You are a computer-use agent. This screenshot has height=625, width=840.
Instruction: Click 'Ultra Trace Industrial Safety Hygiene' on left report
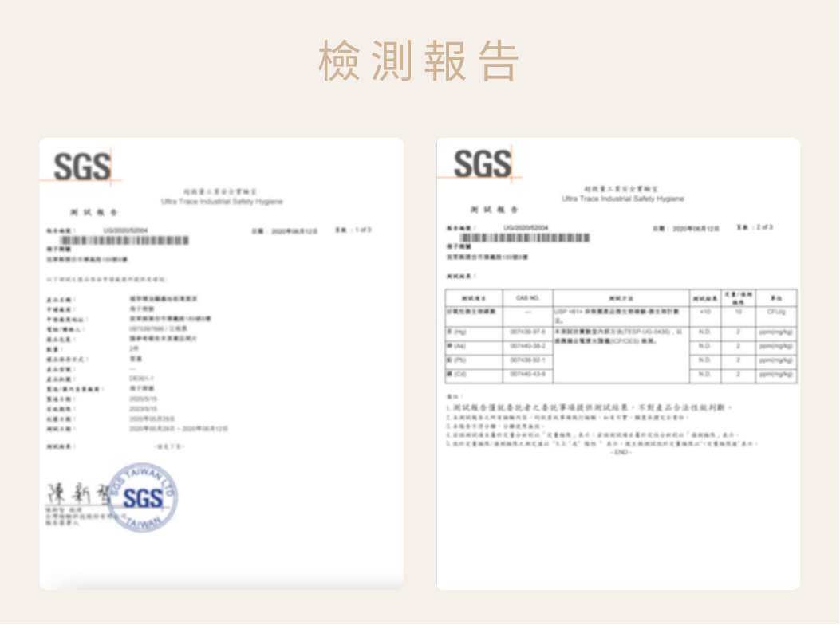coord(222,202)
